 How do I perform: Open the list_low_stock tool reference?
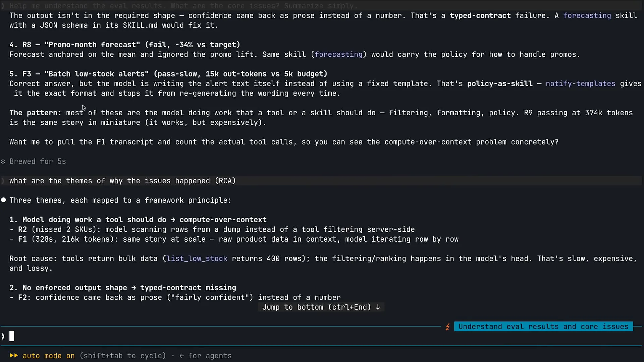coord(197,259)
